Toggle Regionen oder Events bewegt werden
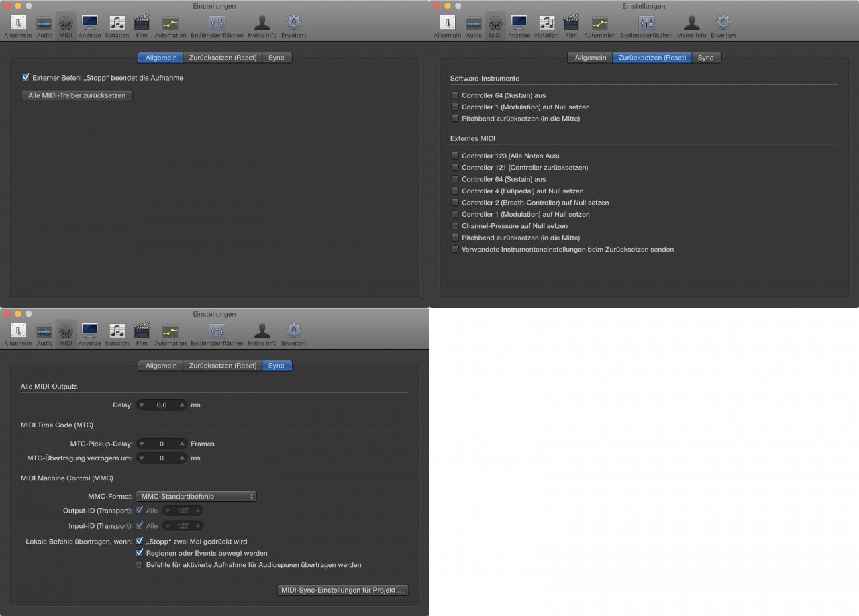 click(140, 553)
